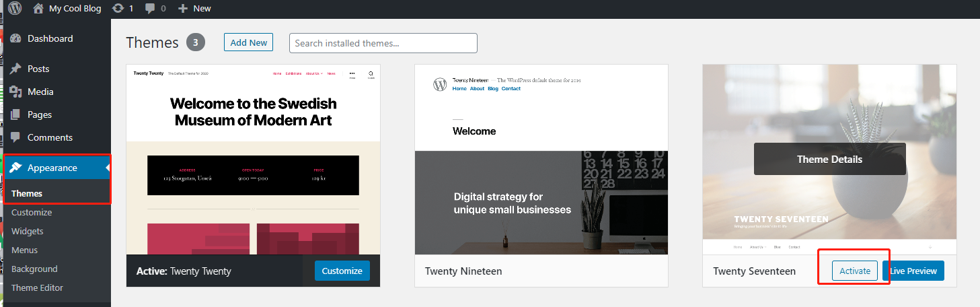Click the WordPress logo in admin bar
Screen dimensions: 980x307
click(x=15, y=8)
